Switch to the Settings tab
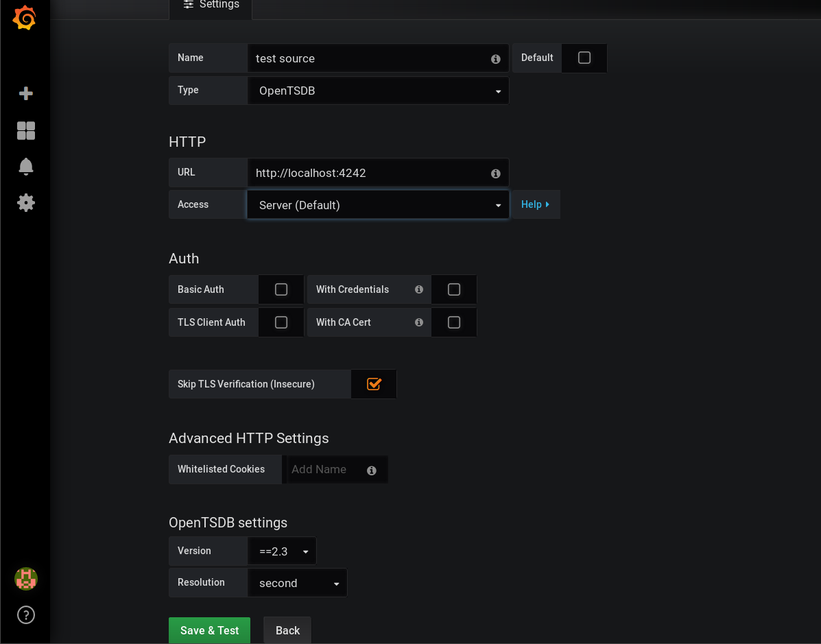 210,5
